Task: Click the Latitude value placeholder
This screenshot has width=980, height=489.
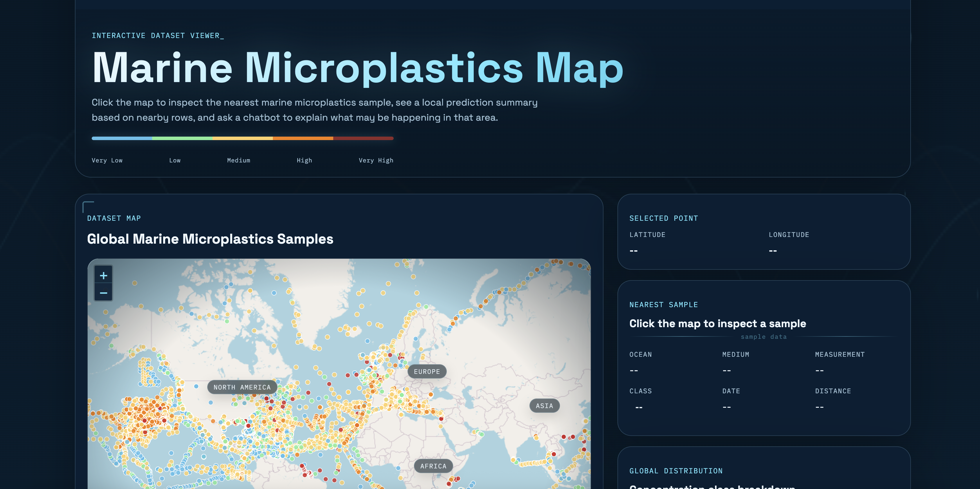Action: (x=633, y=251)
